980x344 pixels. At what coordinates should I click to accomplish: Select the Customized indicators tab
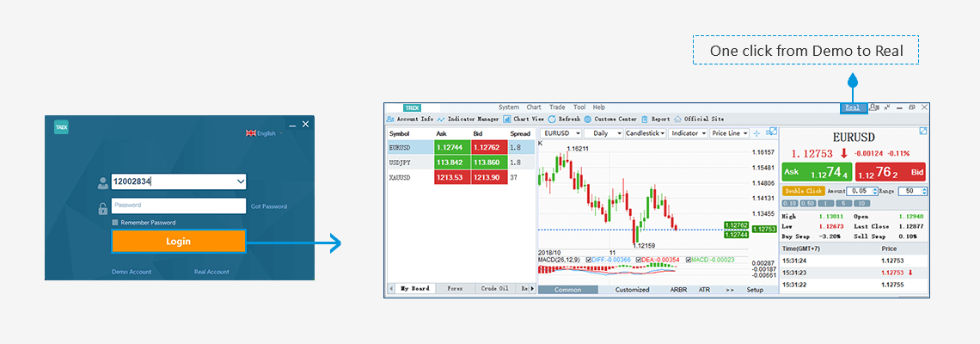coord(633,290)
